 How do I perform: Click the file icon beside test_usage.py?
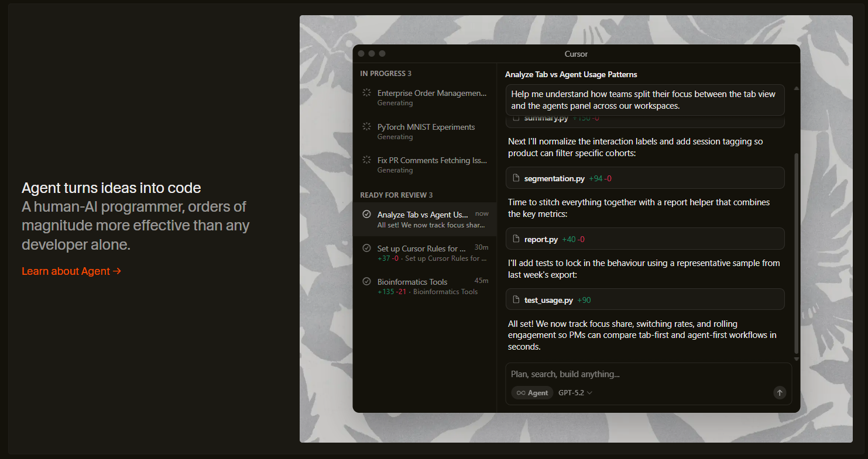click(x=516, y=300)
